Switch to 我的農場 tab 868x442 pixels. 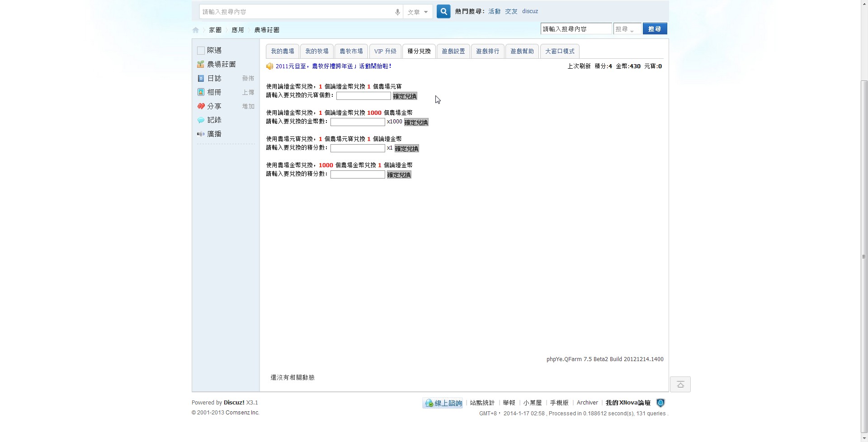[283, 51]
